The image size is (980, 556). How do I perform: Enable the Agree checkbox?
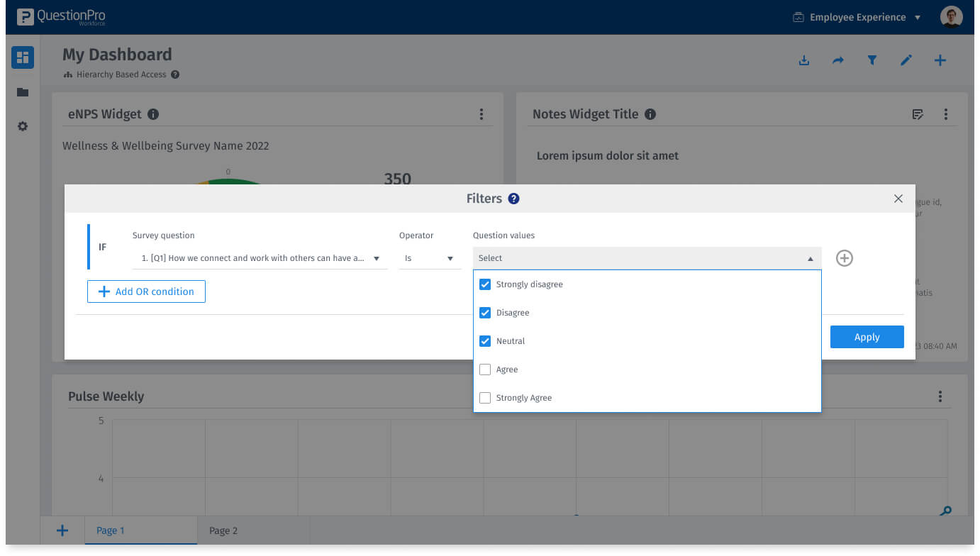(x=485, y=369)
